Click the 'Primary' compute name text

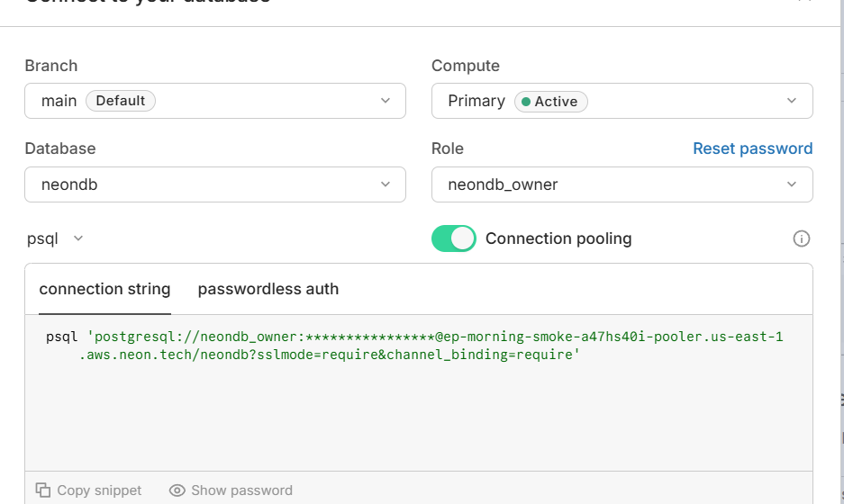point(476,101)
